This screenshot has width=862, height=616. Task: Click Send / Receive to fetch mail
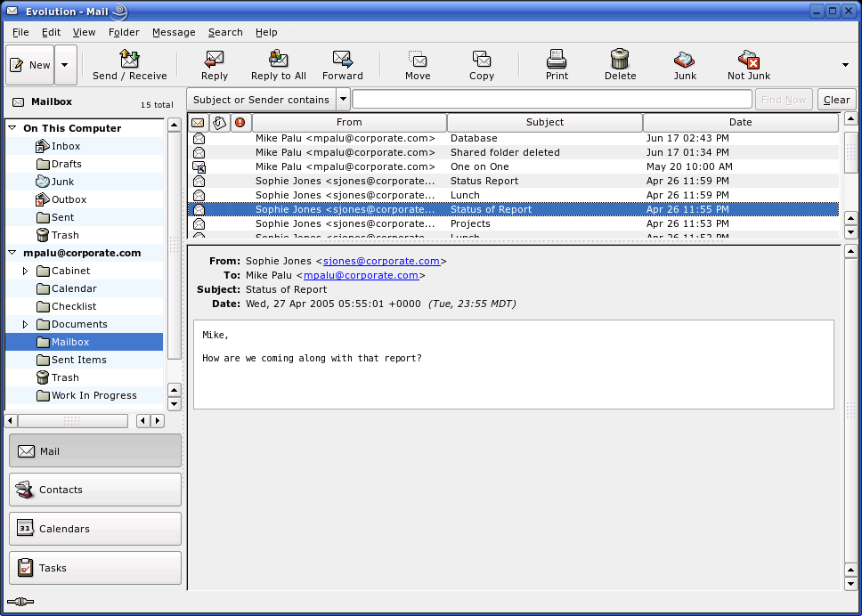pos(129,64)
